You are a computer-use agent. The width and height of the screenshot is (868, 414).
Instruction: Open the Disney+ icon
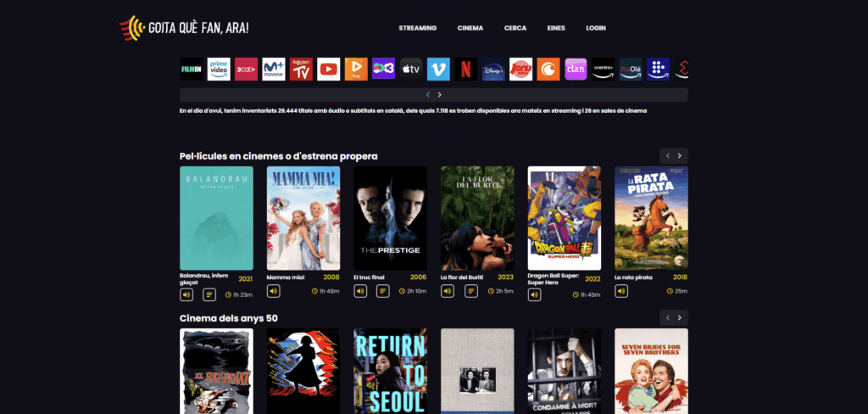[x=494, y=70]
